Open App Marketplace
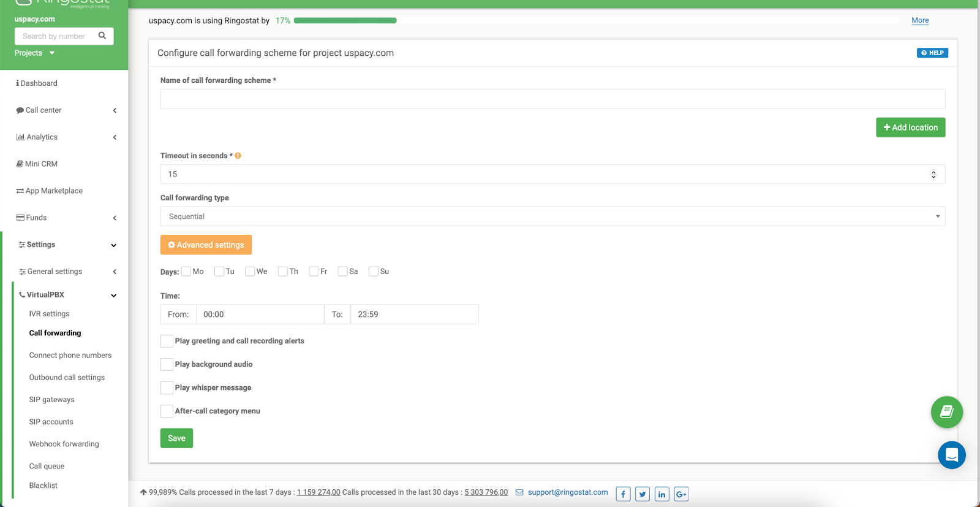The height and width of the screenshot is (507, 980). tap(54, 191)
